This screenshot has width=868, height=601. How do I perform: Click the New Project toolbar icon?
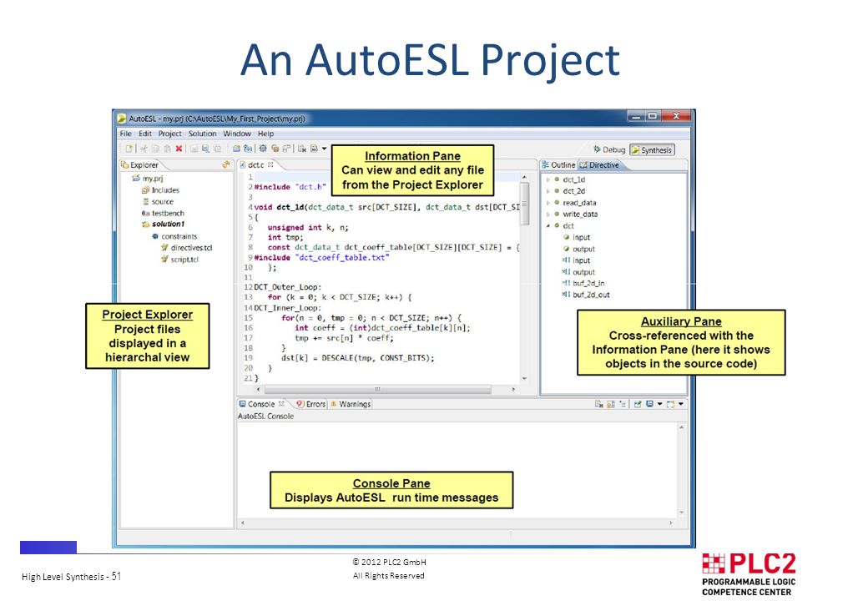pos(129,149)
